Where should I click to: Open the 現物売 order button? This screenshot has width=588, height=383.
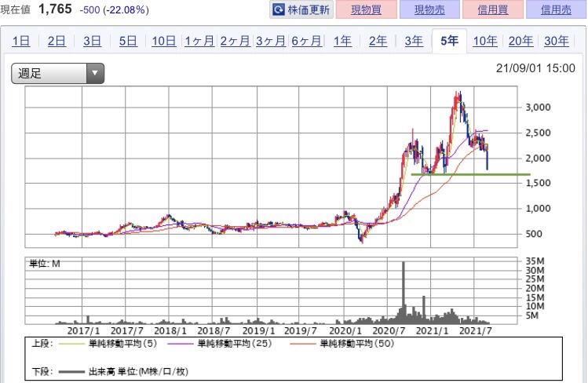[x=429, y=9]
